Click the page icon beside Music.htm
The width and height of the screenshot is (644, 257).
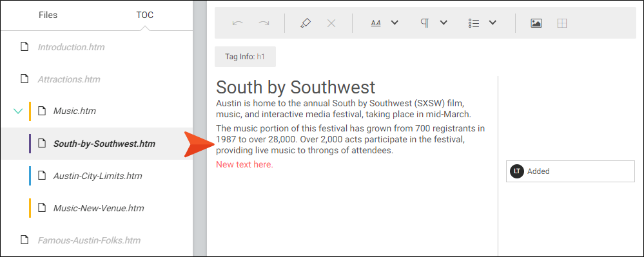click(x=41, y=111)
